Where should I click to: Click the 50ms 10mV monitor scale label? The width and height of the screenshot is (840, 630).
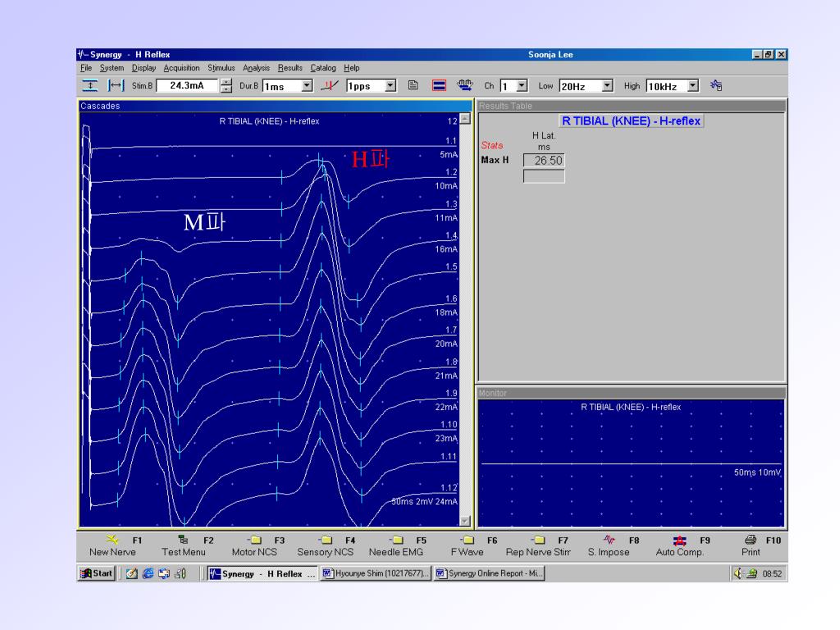[x=757, y=472]
